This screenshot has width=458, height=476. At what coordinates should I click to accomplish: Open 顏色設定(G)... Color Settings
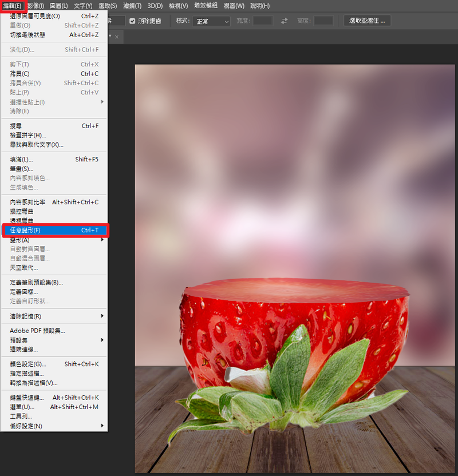(54, 364)
